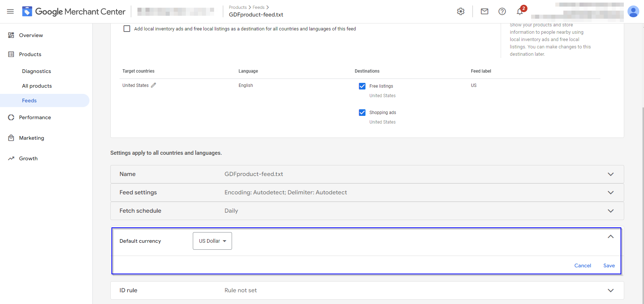
Task: Click the Language column header
Action: pyautogui.click(x=248, y=71)
